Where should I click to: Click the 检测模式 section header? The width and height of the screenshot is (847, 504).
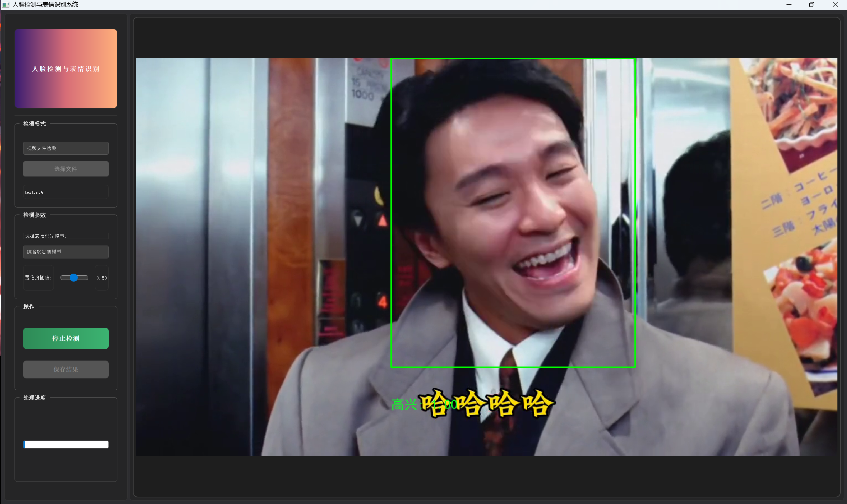pos(34,124)
